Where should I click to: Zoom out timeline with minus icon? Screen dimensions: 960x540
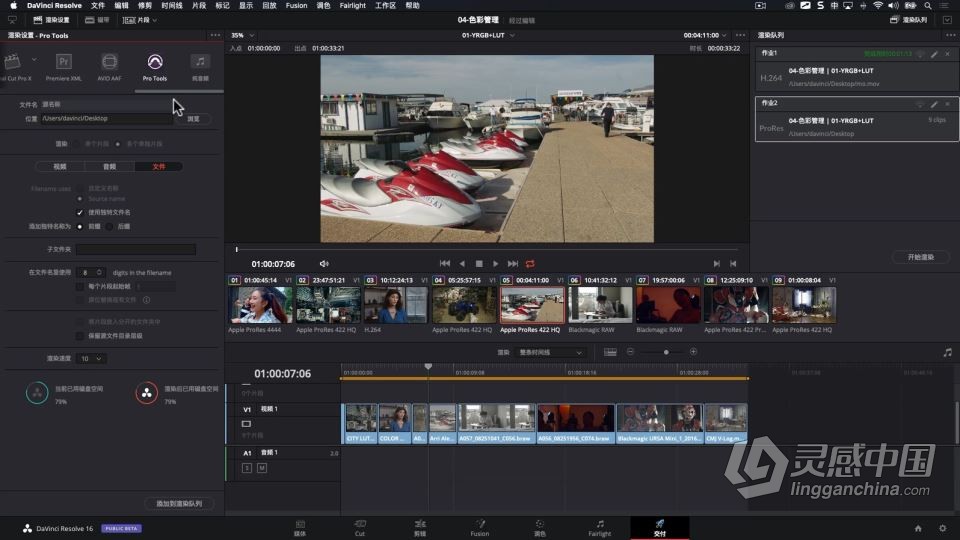(630, 352)
